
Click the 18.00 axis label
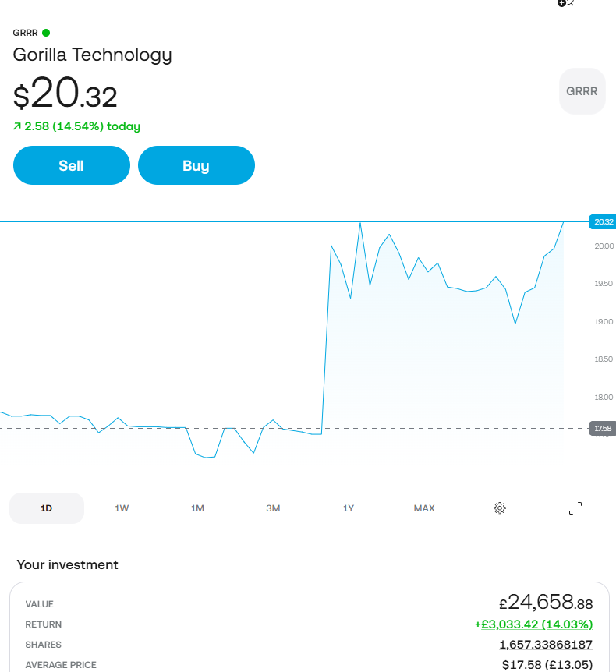(604, 398)
